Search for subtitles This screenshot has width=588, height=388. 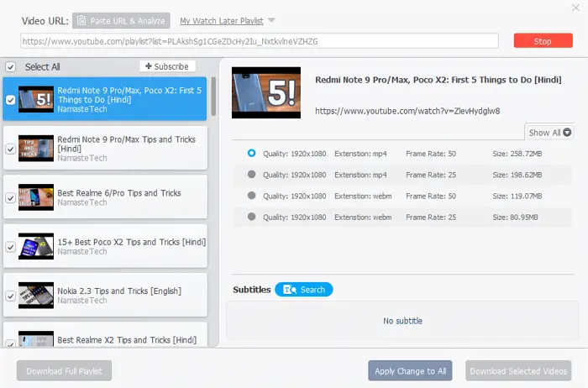[304, 290]
